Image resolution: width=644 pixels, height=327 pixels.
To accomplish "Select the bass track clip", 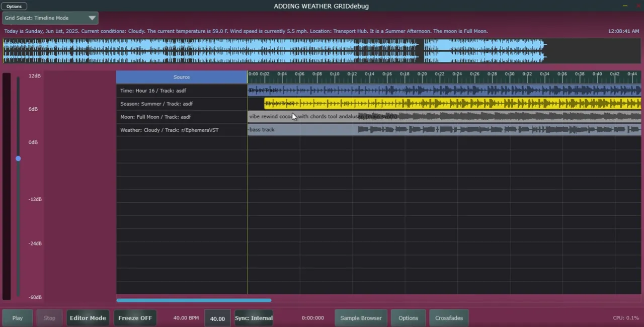I will coord(453,130).
